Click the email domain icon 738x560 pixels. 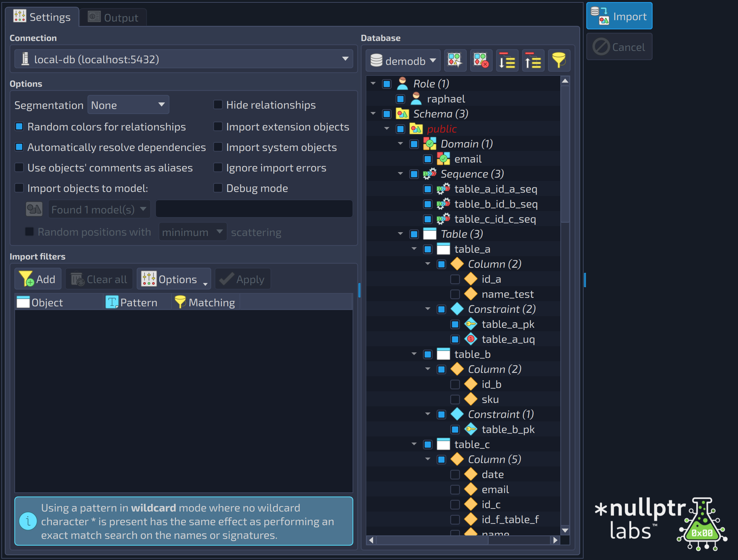[443, 159]
